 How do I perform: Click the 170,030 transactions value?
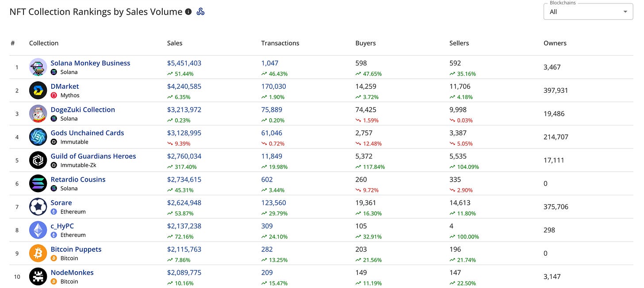[x=273, y=86]
